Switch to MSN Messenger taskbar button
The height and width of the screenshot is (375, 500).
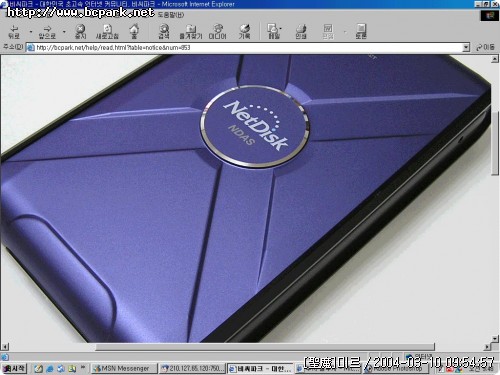tap(124, 368)
